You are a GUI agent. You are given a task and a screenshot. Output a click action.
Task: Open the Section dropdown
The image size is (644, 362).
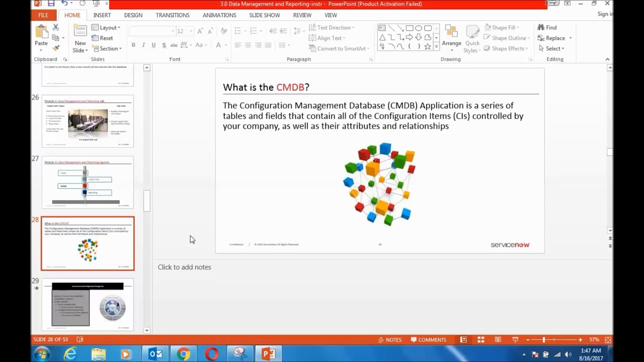tap(107, 49)
